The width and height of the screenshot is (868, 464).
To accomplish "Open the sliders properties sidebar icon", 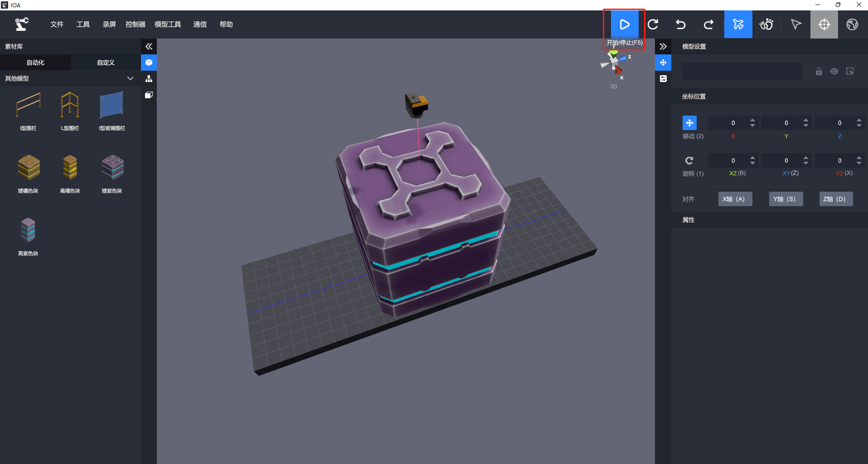I will (x=663, y=79).
